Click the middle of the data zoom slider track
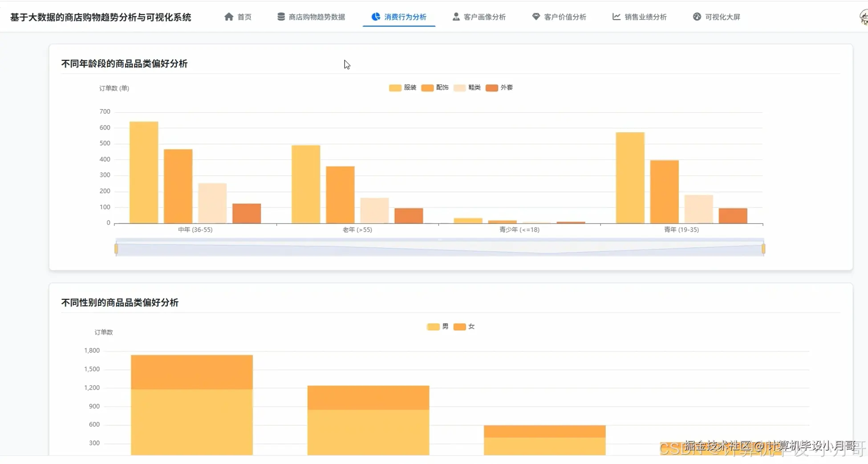Image resolution: width=868 pixels, height=464 pixels. (440, 248)
